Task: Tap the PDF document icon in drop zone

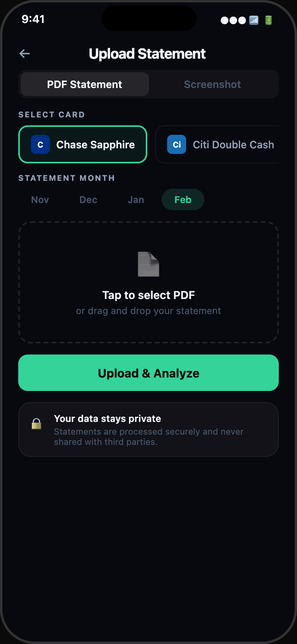Action: click(x=148, y=264)
